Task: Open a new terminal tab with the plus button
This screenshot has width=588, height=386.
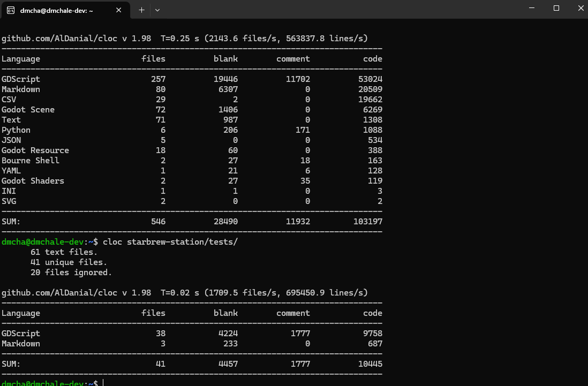Action: point(141,9)
